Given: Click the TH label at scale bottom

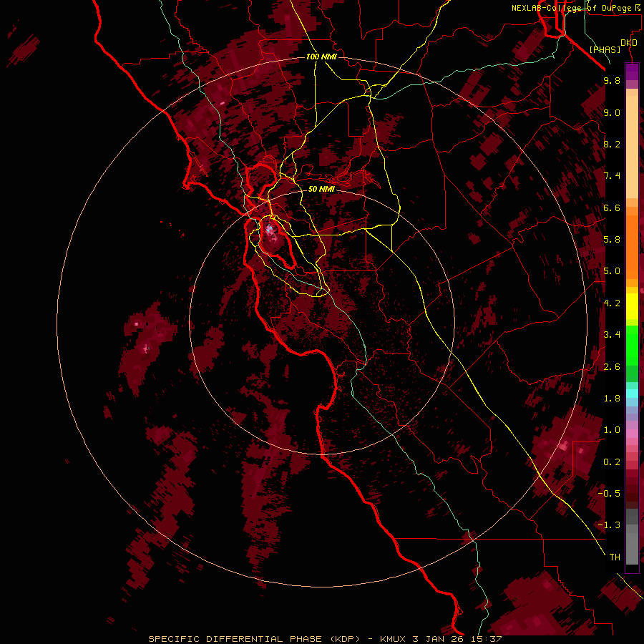Looking at the screenshot, I should click(x=615, y=557).
